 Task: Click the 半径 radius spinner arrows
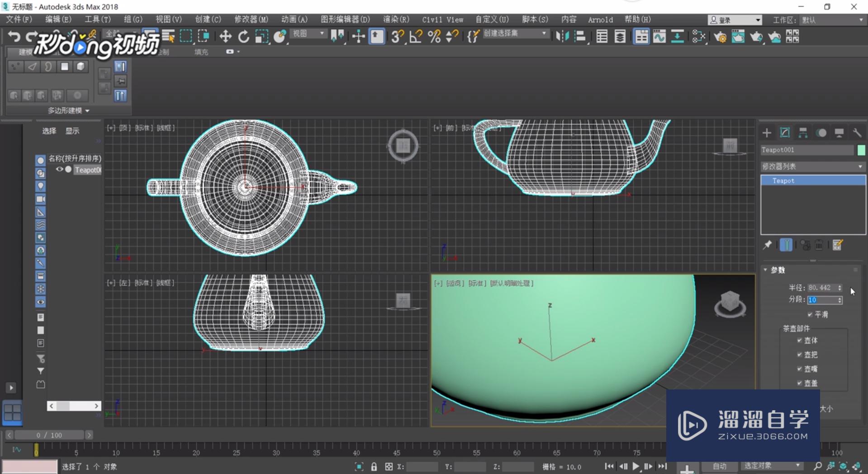[840, 288]
